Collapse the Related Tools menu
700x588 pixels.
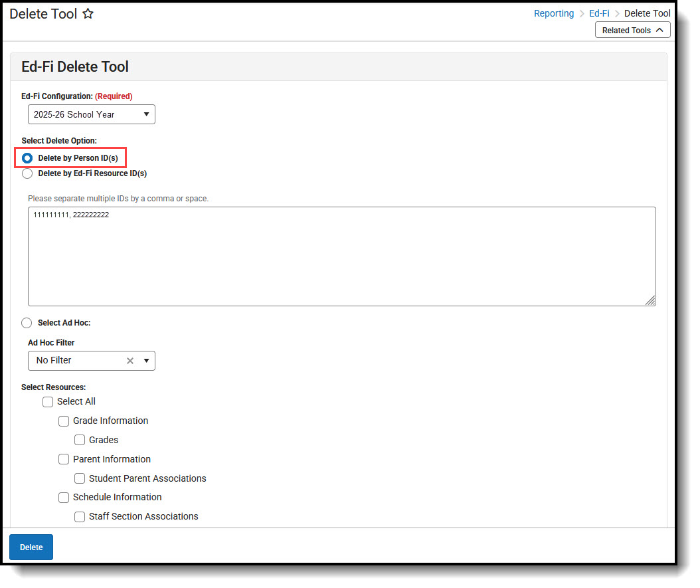coord(632,31)
